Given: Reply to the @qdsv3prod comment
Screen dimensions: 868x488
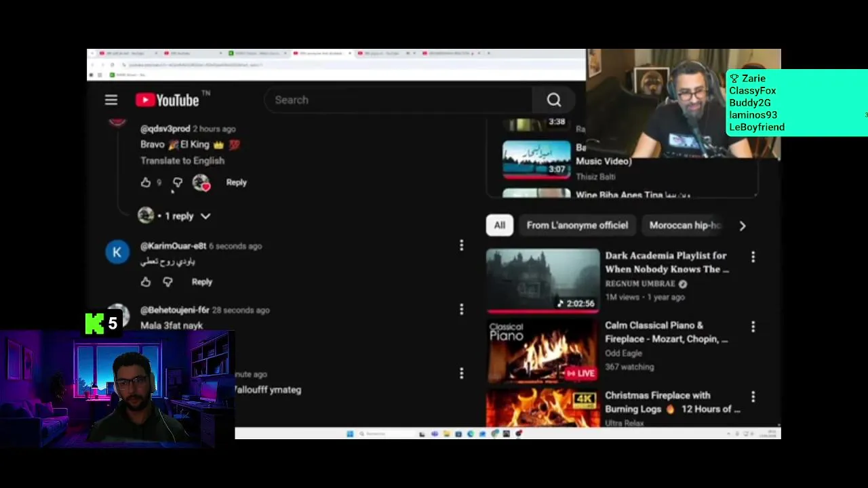Looking at the screenshot, I should [236, 182].
